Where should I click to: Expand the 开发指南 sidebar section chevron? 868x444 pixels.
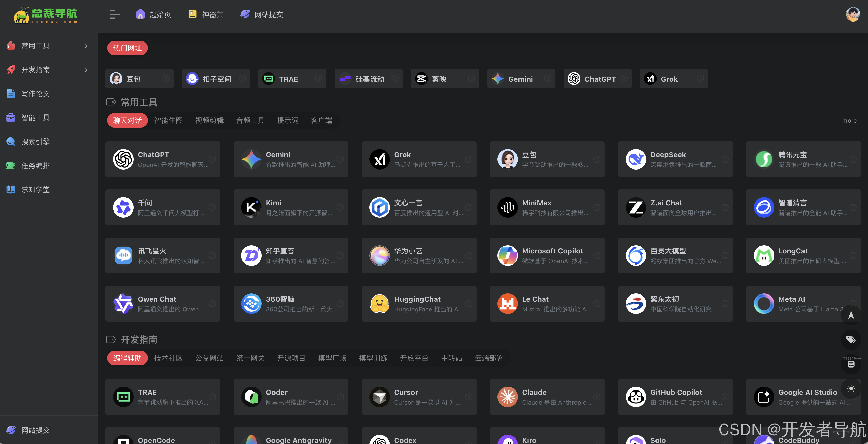coord(86,70)
